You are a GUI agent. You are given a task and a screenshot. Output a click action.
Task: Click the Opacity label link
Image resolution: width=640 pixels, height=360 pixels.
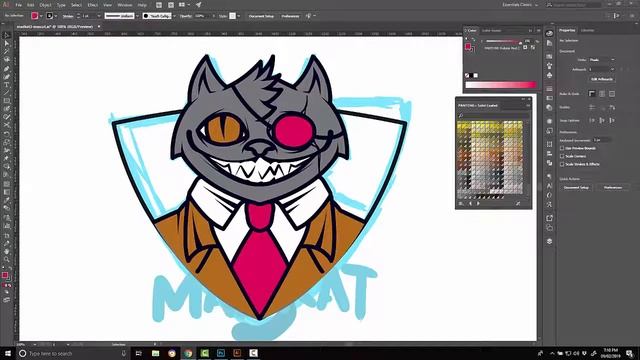click(x=186, y=16)
